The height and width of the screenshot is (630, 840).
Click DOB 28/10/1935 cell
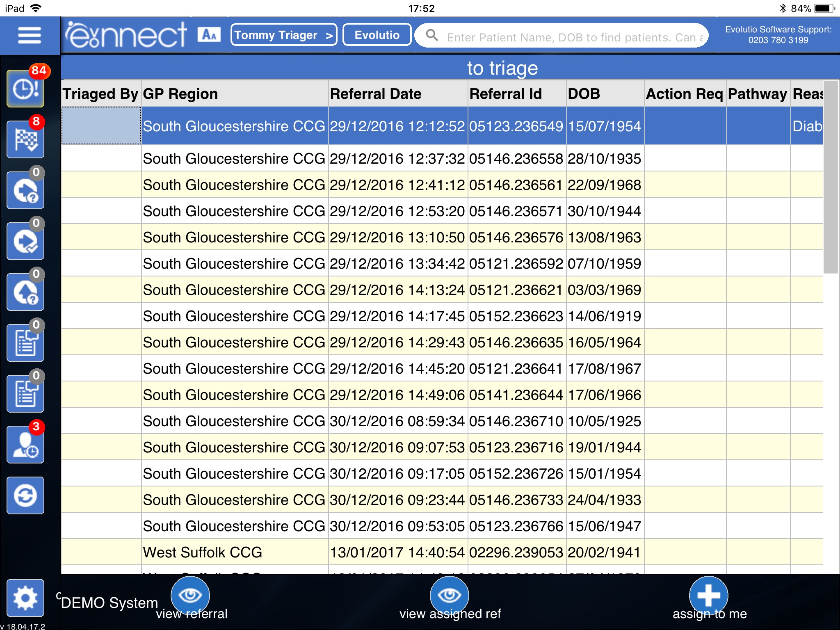(605, 158)
